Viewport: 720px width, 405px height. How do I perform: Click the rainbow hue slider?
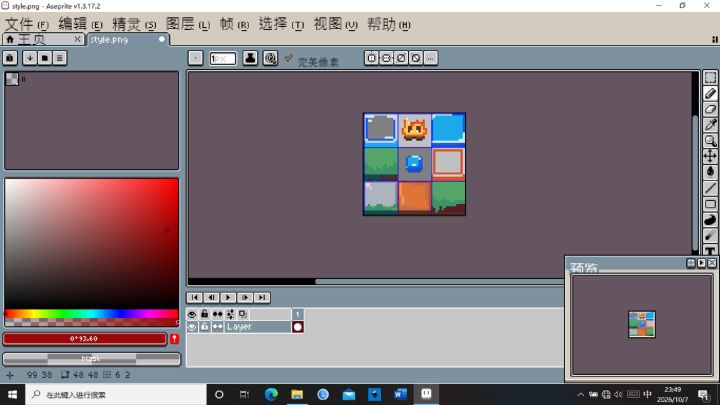coord(91,314)
